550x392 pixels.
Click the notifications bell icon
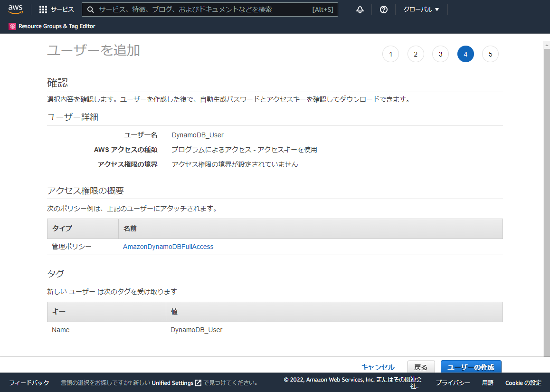(x=360, y=10)
